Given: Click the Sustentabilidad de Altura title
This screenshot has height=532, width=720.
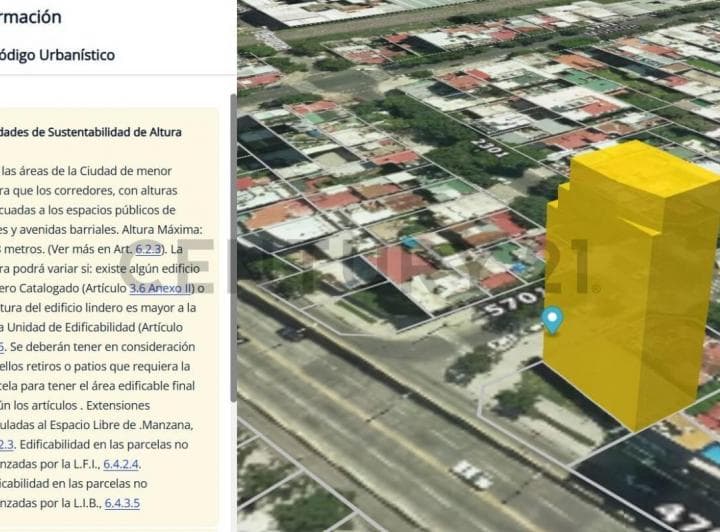Looking at the screenshot, I should 91,132.
